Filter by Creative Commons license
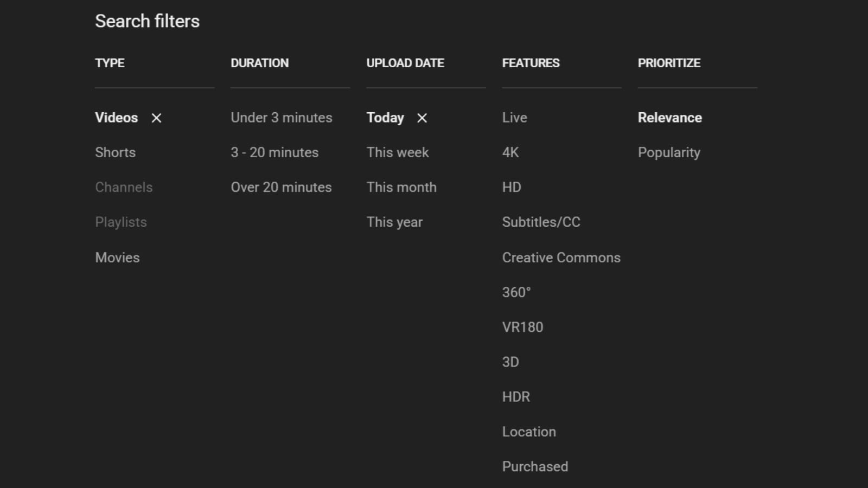The image size is (868, 488). coord(561,258)
